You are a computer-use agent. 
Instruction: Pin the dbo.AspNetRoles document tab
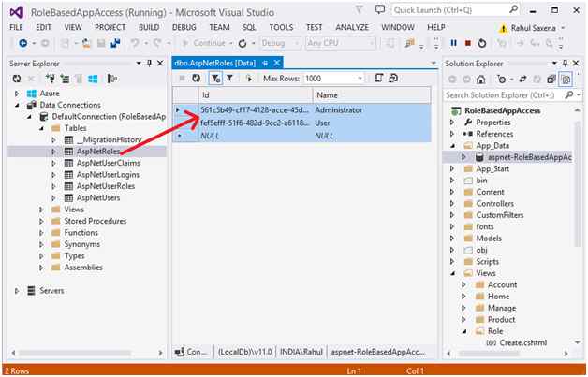[265, 64]
